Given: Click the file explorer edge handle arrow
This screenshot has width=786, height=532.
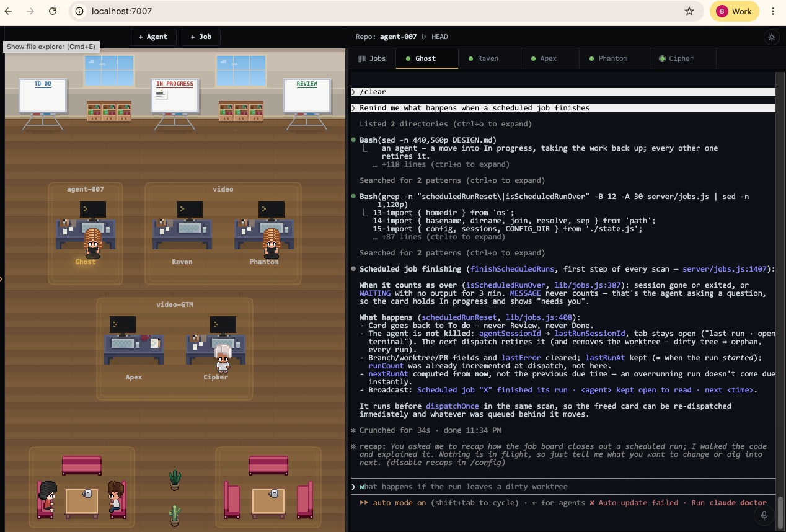Looking at the screenshot, I should point(2,279).
